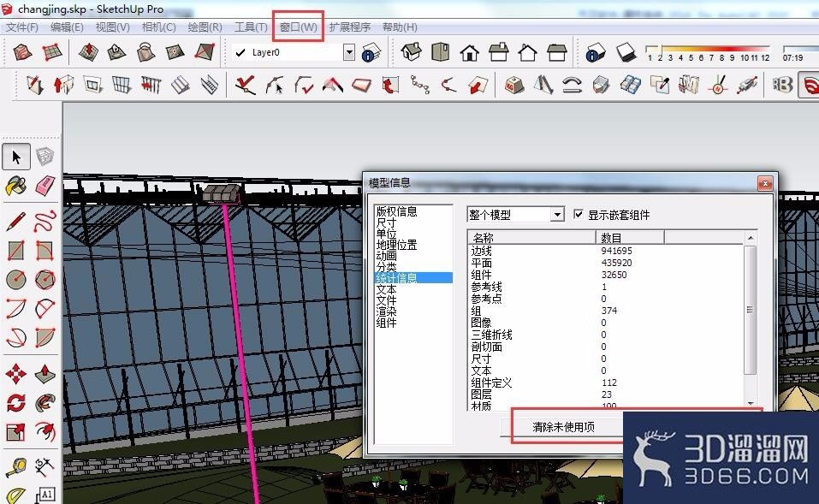Viewport: 819px width, 504px height.
Task: Select 版权信息 in the category list
Action: pos(396,211)
